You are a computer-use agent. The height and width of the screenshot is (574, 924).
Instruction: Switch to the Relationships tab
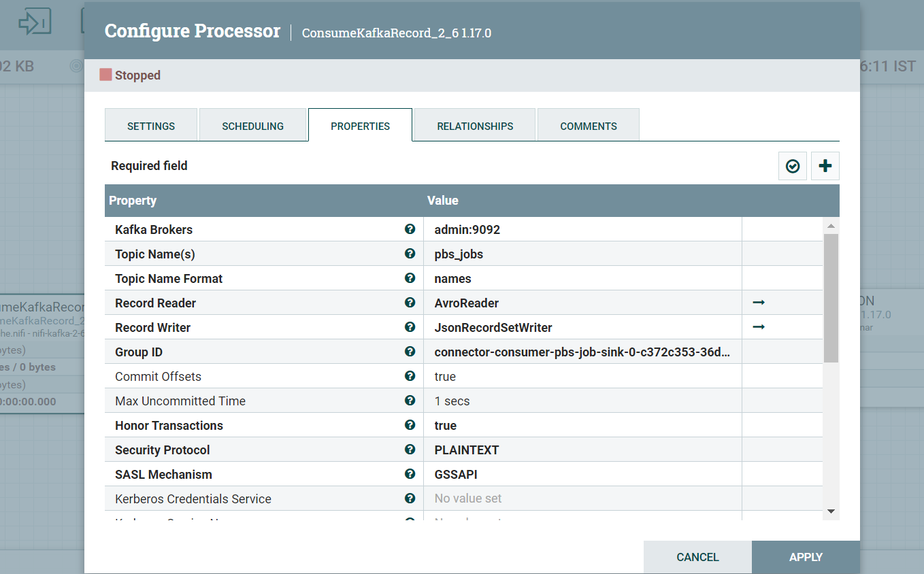click(x=475, y=126)
